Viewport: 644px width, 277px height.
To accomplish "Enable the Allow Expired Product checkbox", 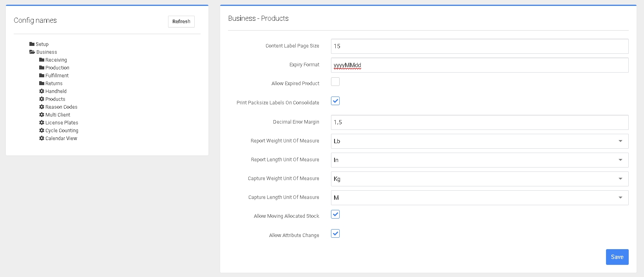I will pyautogui.click(x=335, y=82).
